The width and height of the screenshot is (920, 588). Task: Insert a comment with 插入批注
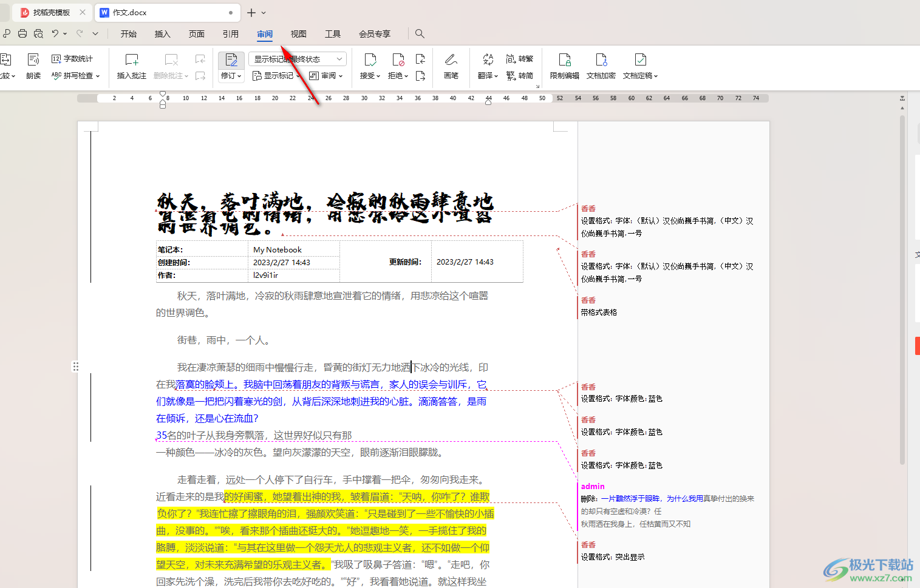(x=131, y=67)
